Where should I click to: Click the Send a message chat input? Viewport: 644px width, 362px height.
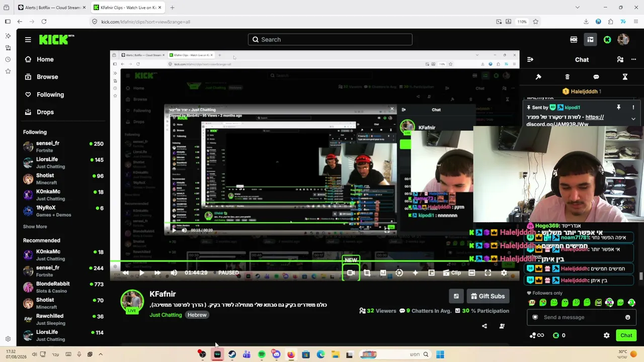pos(582,317)
